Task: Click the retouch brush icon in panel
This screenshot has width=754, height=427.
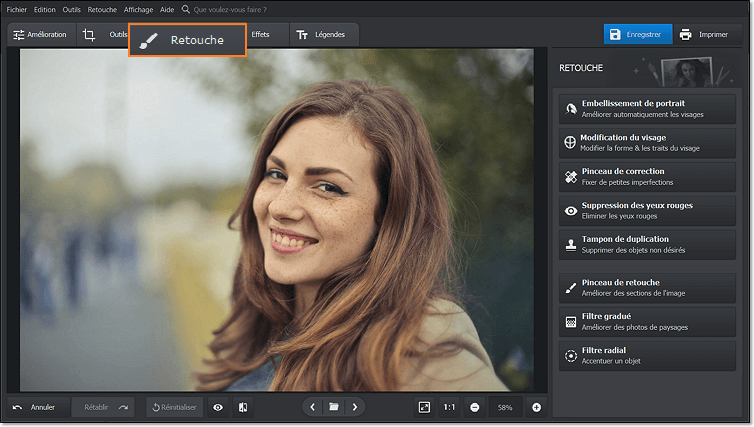Action: pos(571,288)
